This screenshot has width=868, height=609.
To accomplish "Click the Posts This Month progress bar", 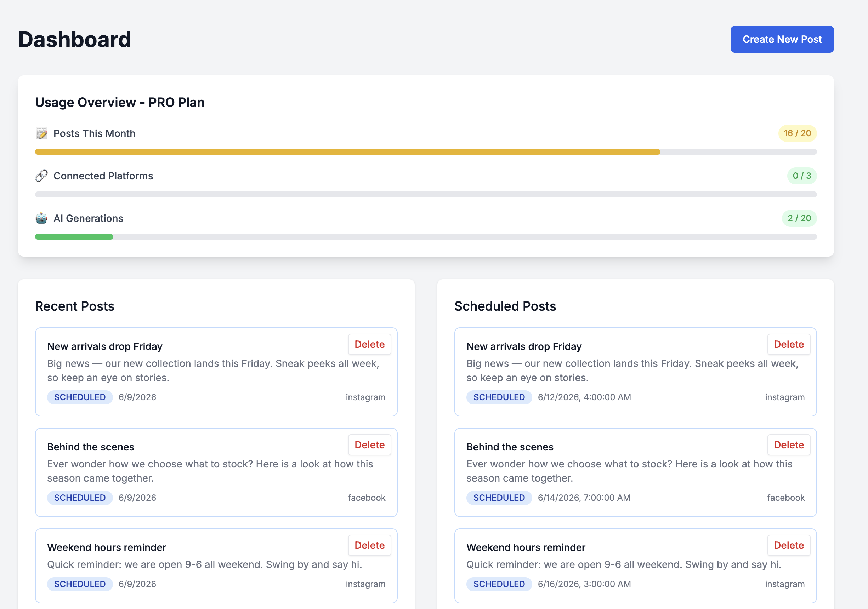I will (426, 152).
